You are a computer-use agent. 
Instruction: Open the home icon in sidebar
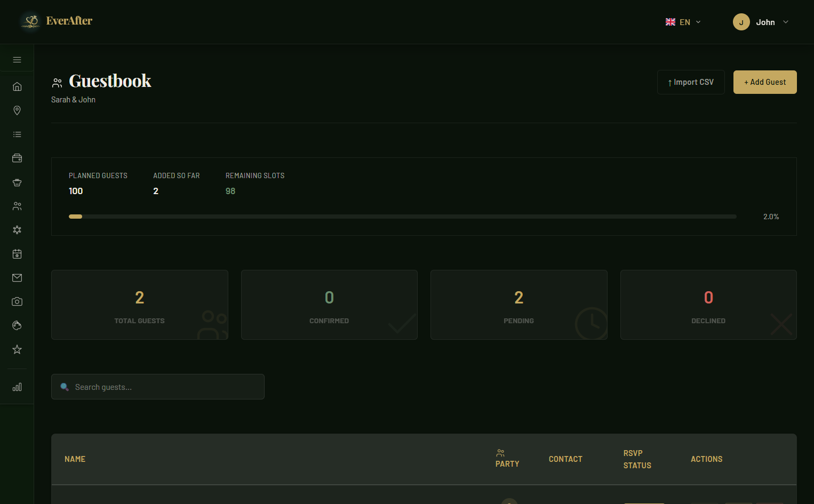(x=17, y=86)
